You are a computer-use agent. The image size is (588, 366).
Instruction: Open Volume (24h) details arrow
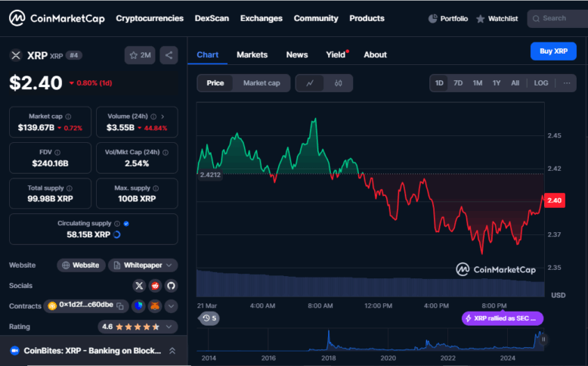click(162, 116)
